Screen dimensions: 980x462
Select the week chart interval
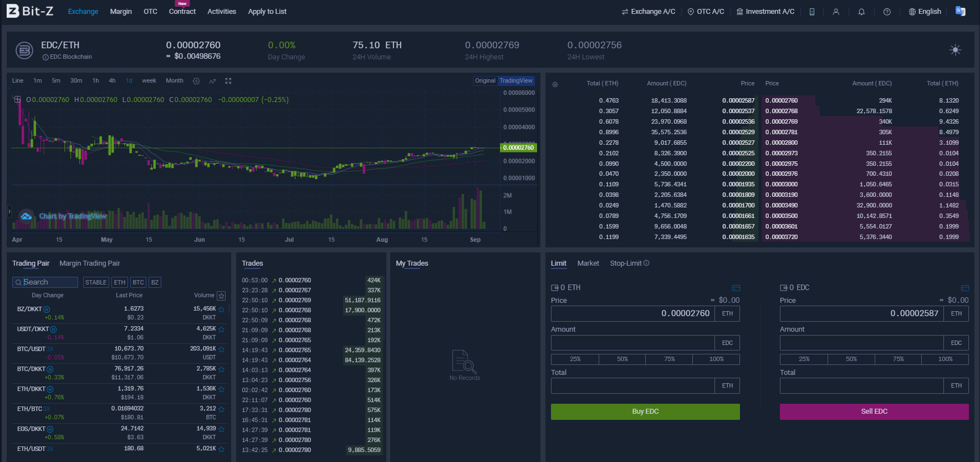[149, 81]
